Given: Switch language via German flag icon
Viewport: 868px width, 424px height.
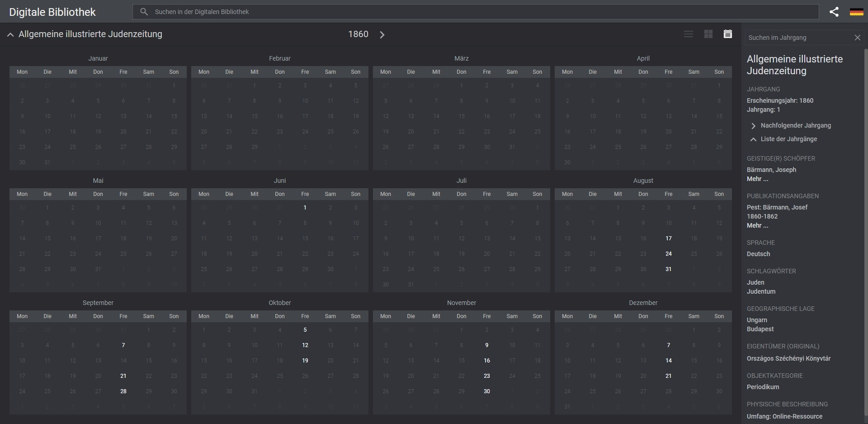Looking at the screenshot, I should 856,12.
